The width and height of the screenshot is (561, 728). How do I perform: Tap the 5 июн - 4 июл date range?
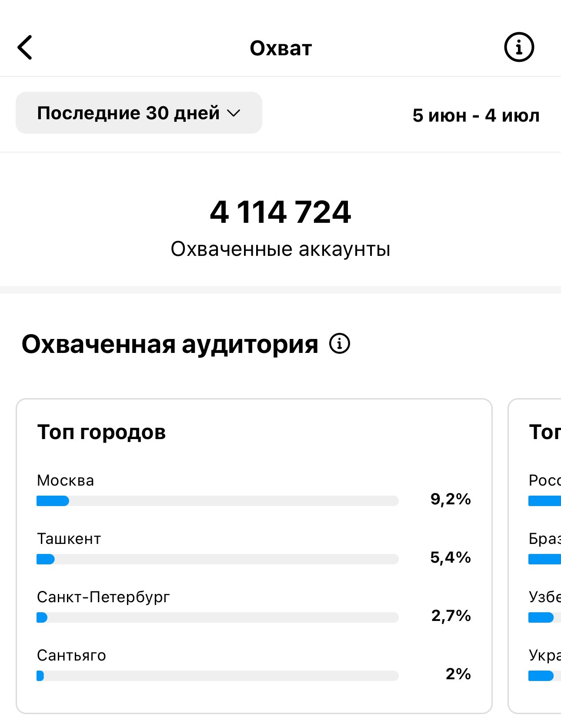pyautogui.click(x=476, y=115)
